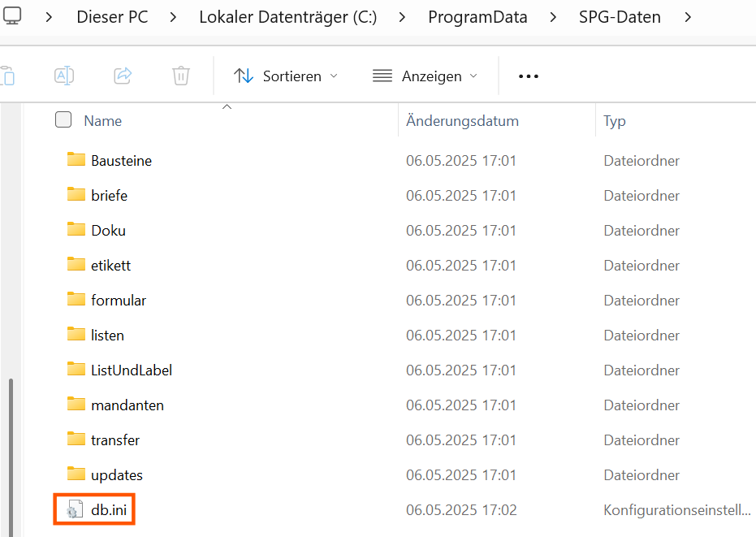Select the Bausteine folder icon
Viewport: 756px width, 537px height.
coord(76,160)
